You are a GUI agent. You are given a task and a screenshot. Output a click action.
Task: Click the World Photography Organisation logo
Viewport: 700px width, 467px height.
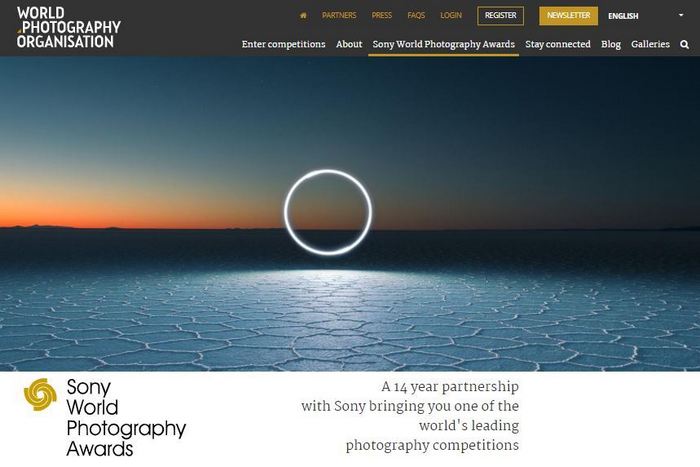[69, 27]
